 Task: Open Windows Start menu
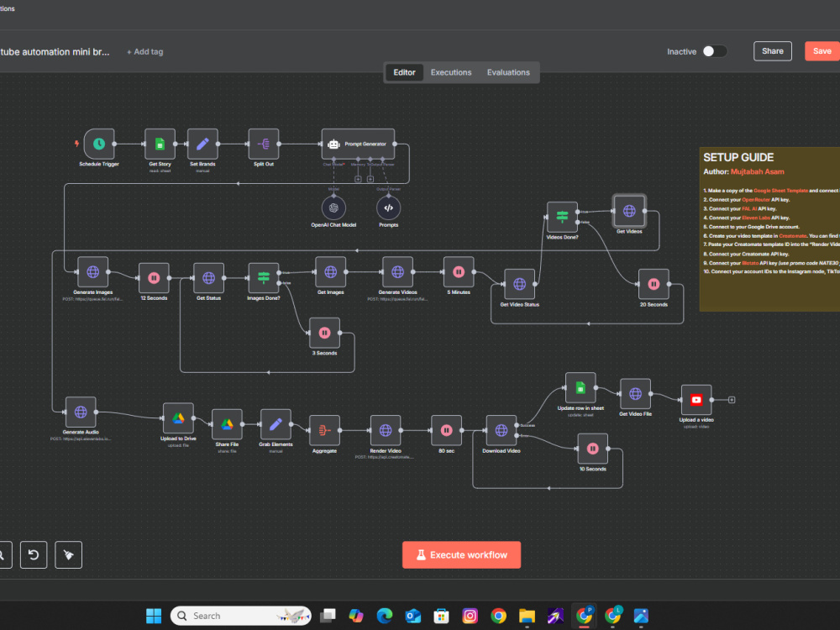click(154, 616)
